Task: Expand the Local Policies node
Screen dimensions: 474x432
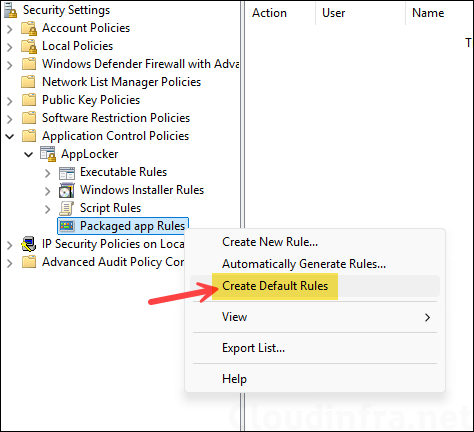Action: (10, 47)
